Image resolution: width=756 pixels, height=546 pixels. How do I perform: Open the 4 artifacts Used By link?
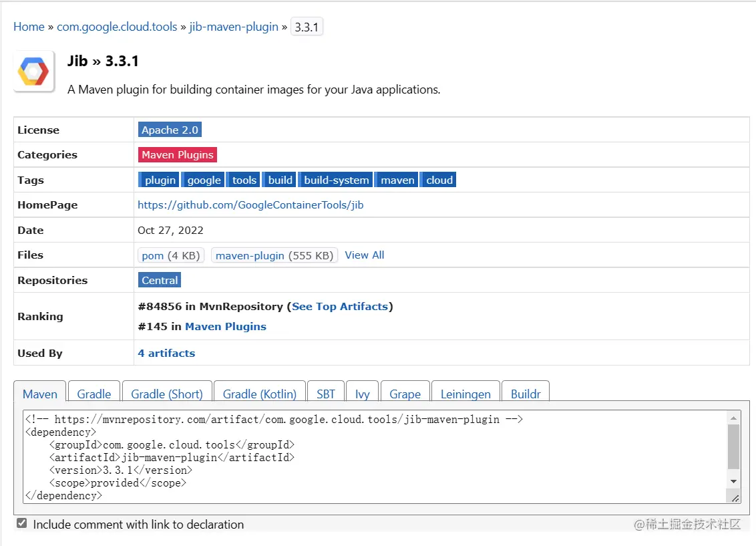pyautogui.click(x=166, y=353)
